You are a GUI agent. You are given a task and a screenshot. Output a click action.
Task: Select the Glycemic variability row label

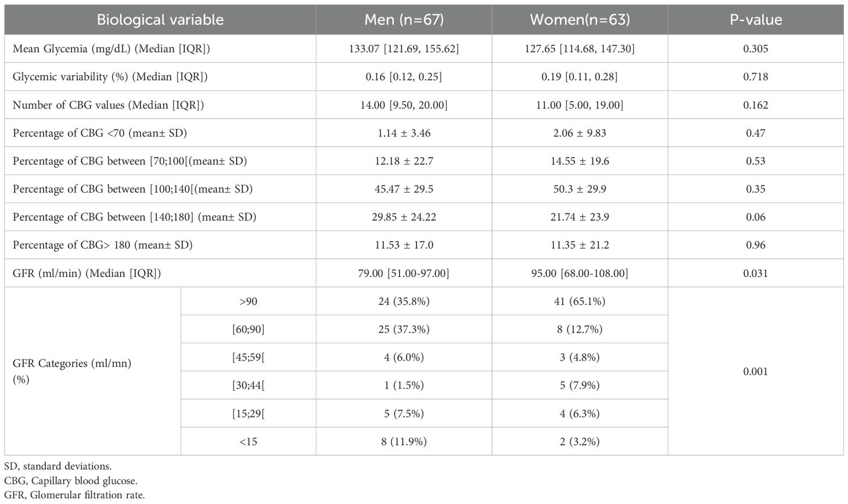[x=110, y=77]
